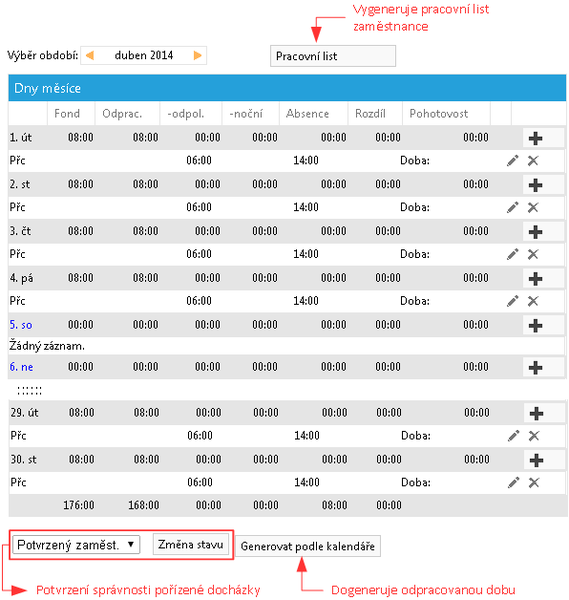Add record with plus for 4. pá
This screenshot has height=600, width=569.
[535, 278]
